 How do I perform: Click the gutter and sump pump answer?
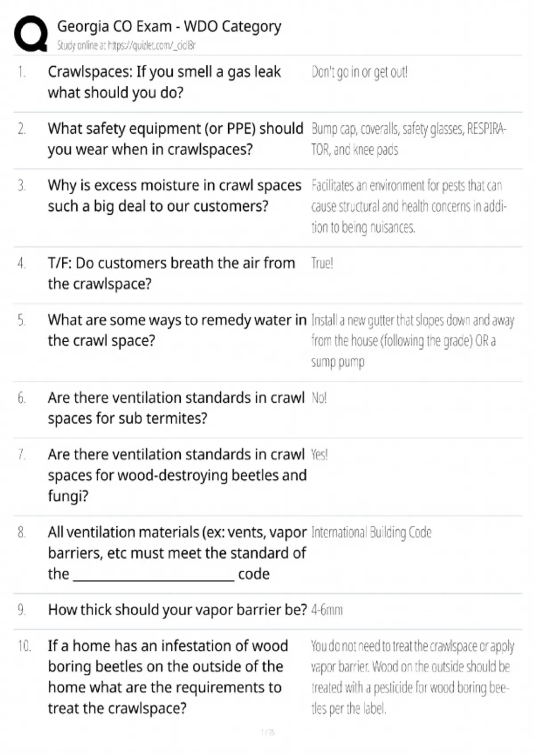click(413, 341)
